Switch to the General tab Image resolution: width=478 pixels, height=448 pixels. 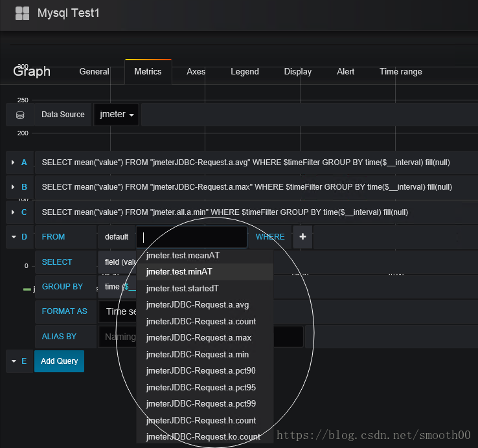(x=94, y=72)
